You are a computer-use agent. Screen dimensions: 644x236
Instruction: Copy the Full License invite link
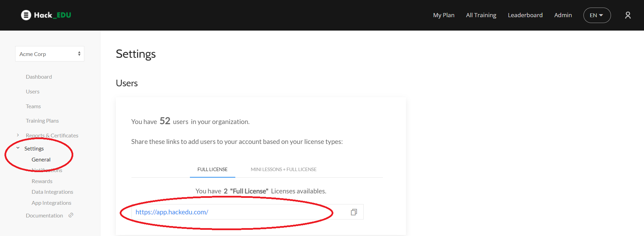pyautogui.click(x=354, y=212)
